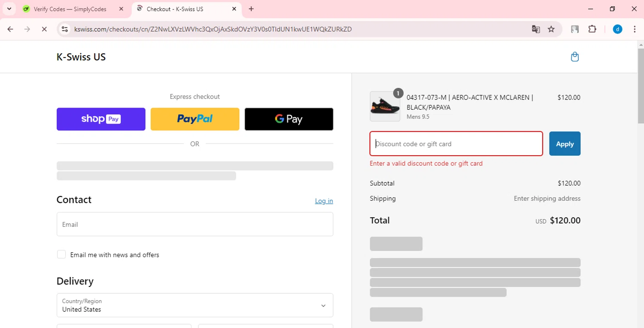This screenshot has width=644, height=328.
Task: Click the Total USD $120.00 value
Action: [x=558, y=221]
